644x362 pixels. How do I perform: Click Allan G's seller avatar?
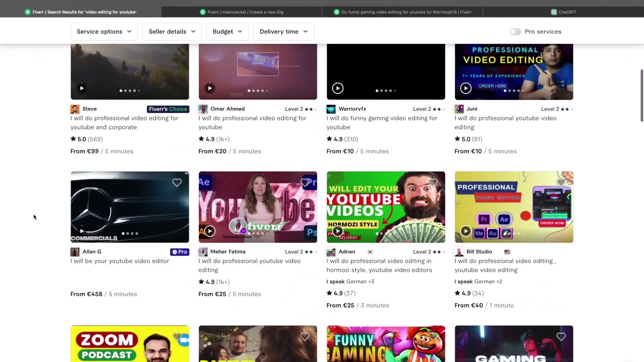click(x=75, y=252)
